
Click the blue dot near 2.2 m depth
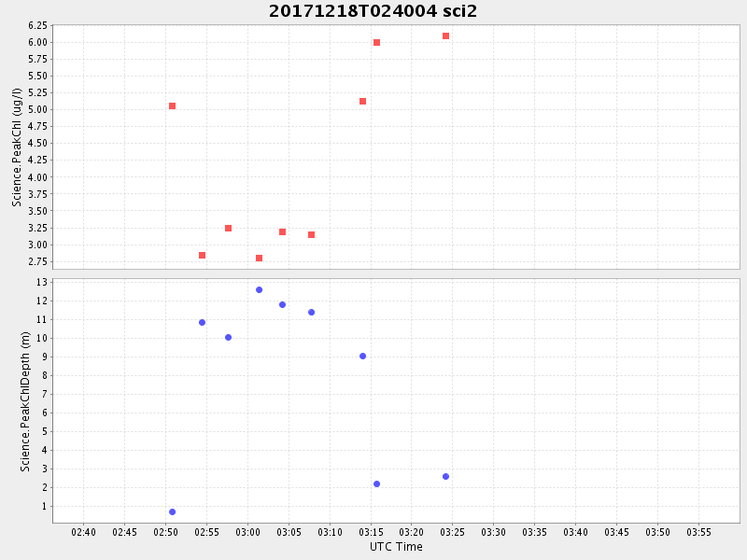tap(376, 484)
